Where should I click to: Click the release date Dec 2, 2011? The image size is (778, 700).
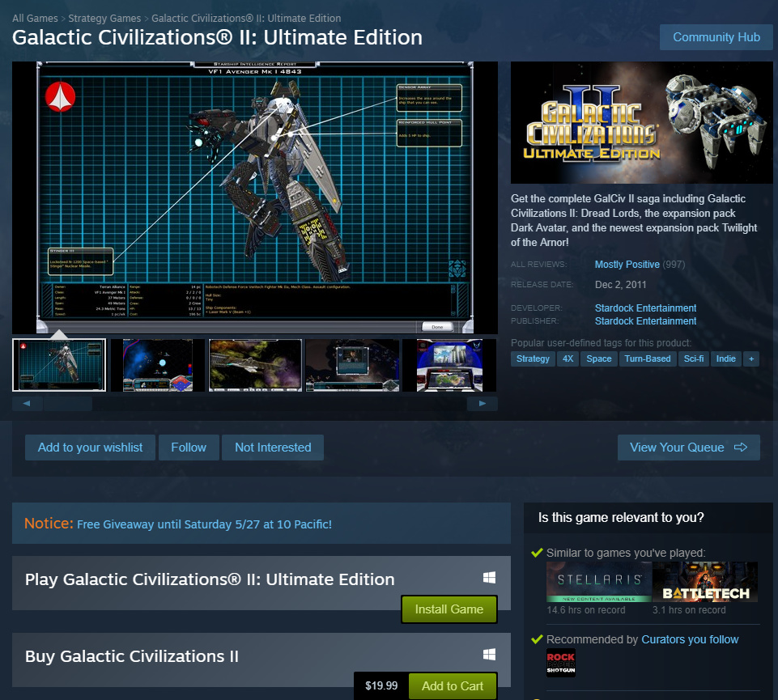pyautogui.click(x=621, y=285)
